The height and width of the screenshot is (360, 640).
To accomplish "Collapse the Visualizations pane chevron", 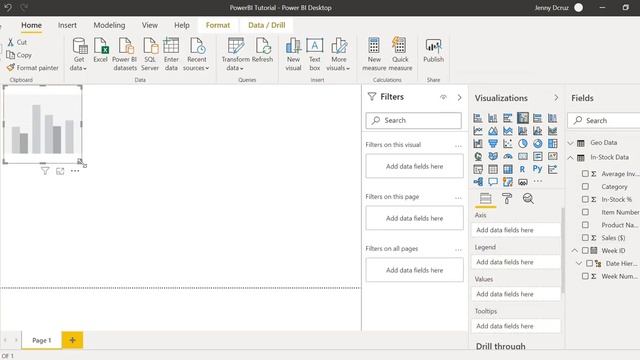I will (556, 98).
